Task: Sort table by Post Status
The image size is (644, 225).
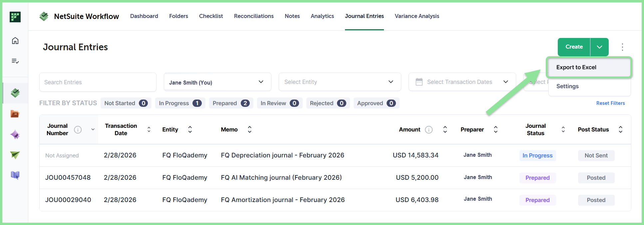Action: click(620, 129)
